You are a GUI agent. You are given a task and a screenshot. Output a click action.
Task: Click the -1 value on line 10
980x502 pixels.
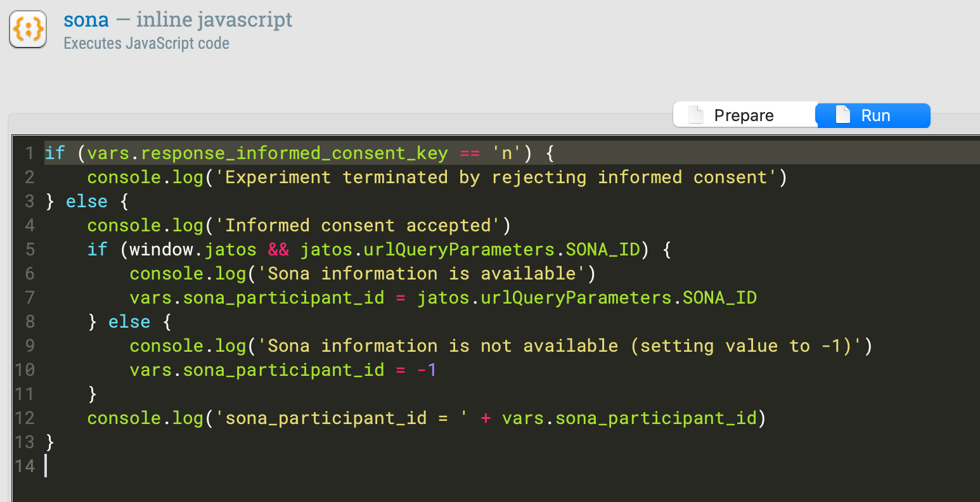(x=427, y=370)
